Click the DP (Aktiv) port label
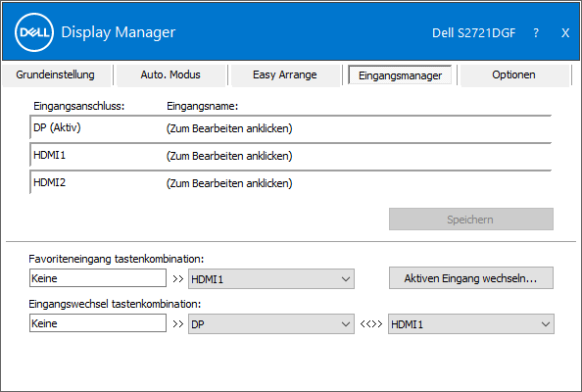The width and height of the screenshot is (582, 392). pyautogui.click(x=57, y=127)
